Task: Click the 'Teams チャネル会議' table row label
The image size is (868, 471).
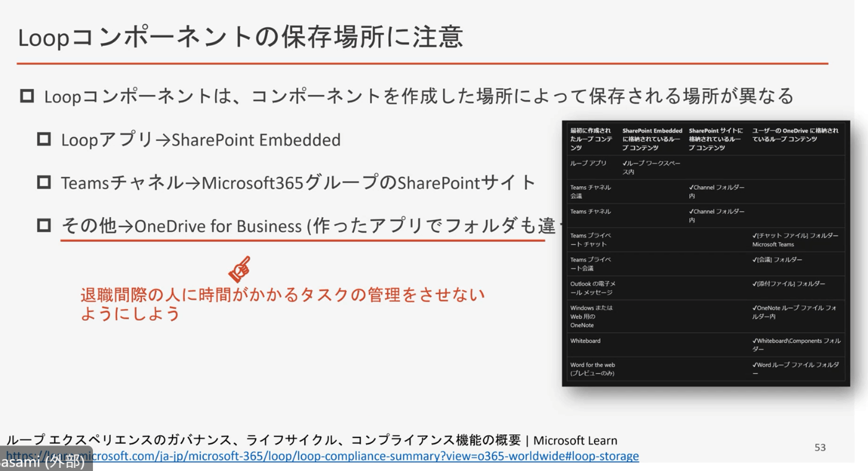Action: pyautogui.click(x=590, y=191)
